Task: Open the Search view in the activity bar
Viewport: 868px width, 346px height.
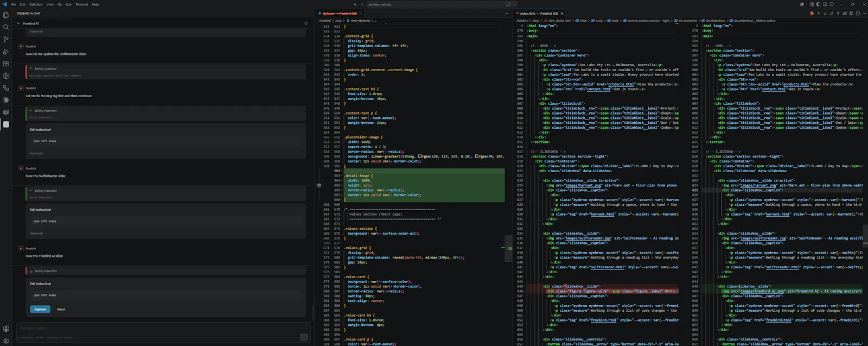Action: 6,27
